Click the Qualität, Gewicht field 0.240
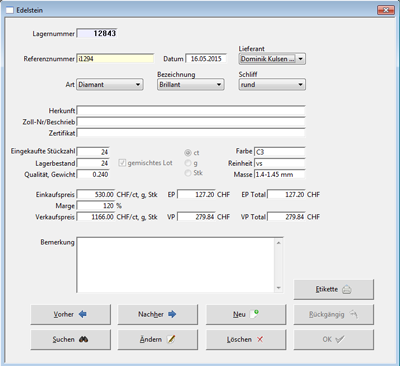Image resolution: width=400 pixels, height=366 pixels. [93, 174]
